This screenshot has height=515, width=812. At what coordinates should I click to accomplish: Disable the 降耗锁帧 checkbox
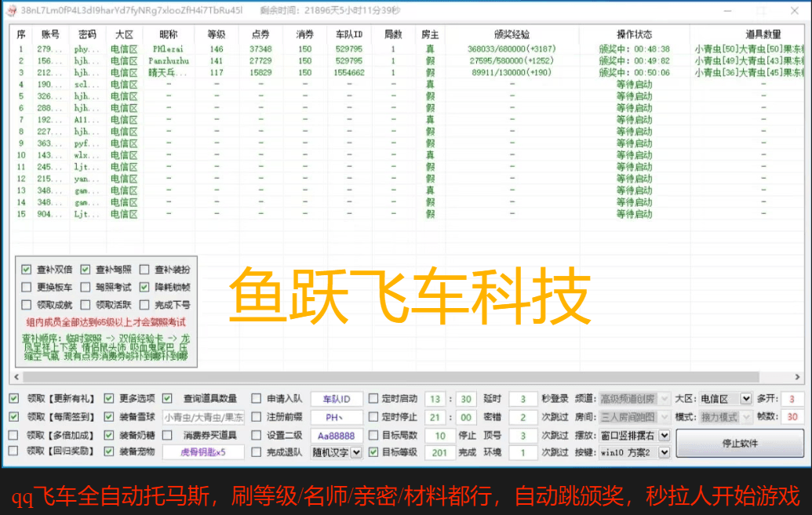coord(144,287)
